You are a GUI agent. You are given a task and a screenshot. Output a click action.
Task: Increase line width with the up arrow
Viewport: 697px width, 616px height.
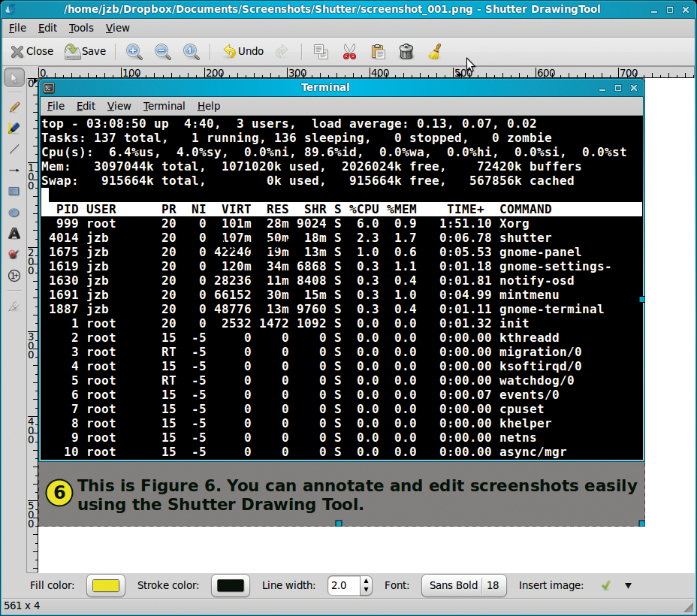click(x=366, y=581)
